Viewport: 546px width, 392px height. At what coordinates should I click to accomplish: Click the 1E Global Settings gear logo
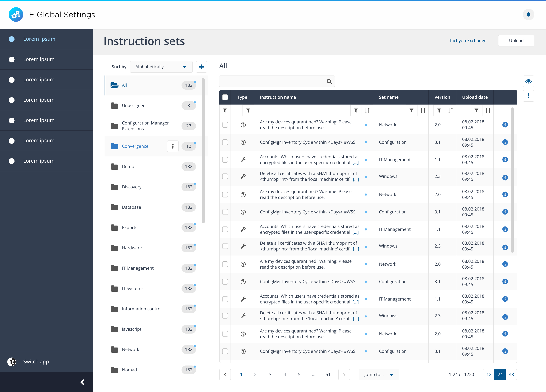coord(16,15)
